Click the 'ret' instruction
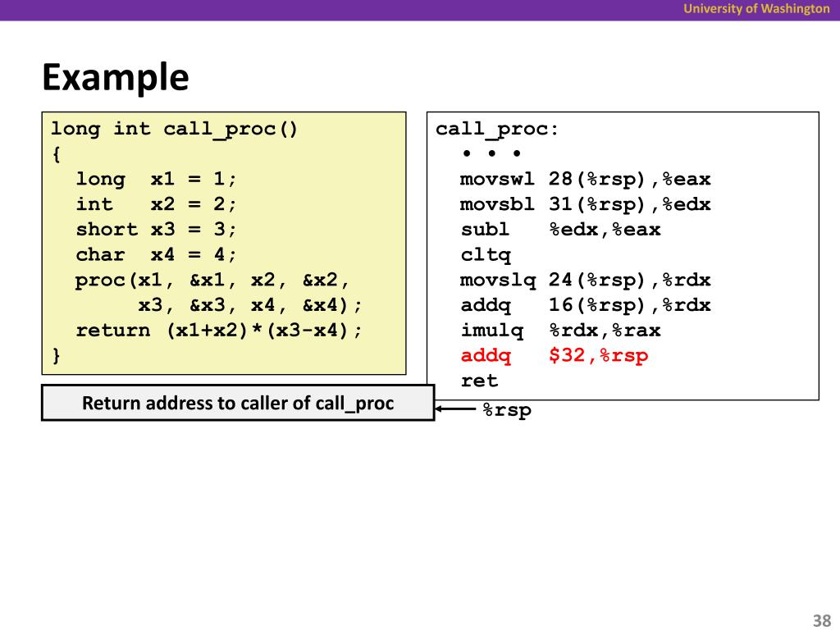The width and height of the screenshot is (840, 630). (x=479, y=381)
